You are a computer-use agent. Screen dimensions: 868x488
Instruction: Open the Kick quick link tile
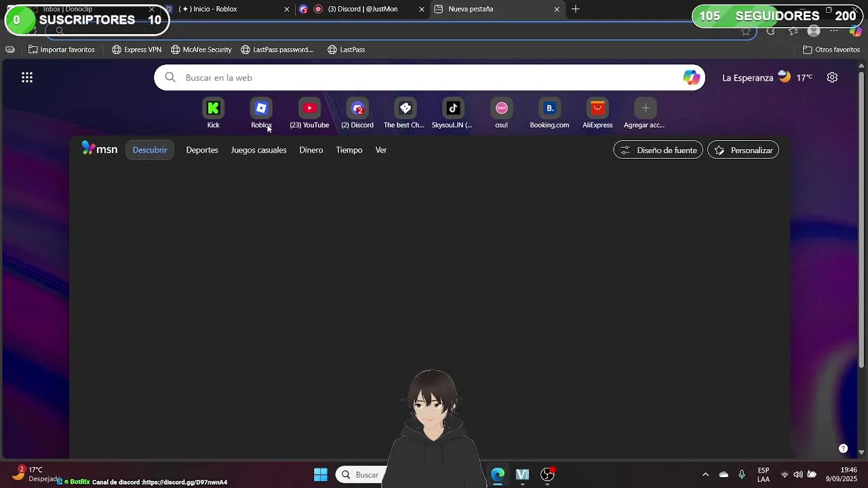213,114
